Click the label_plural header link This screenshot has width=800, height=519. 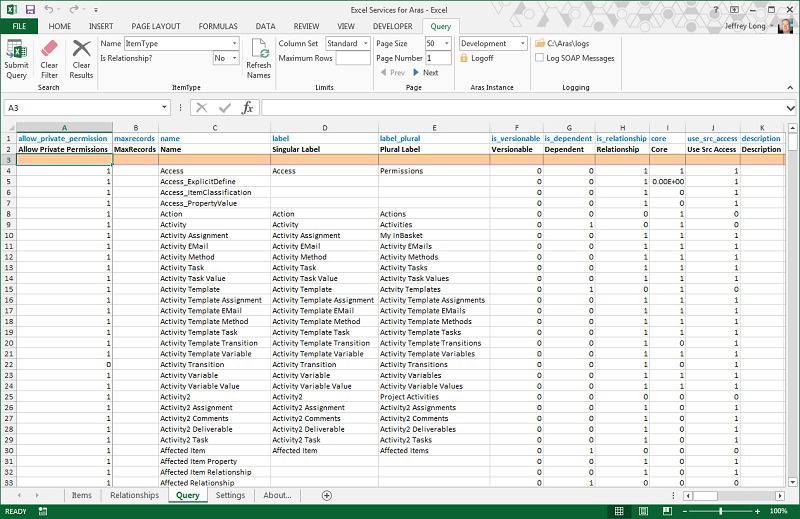pyautogui.click(x=400, y=138)
